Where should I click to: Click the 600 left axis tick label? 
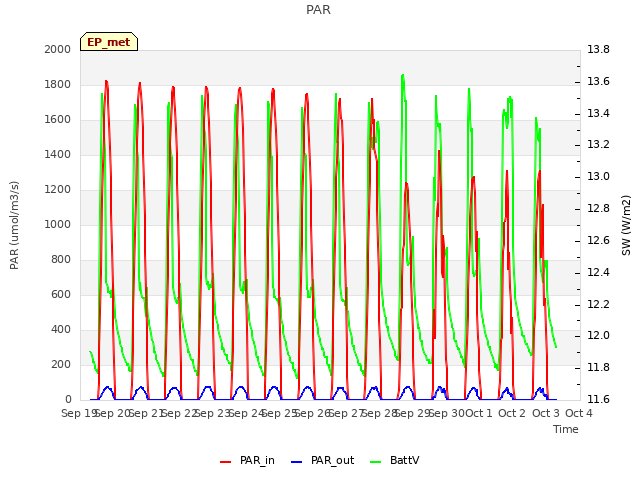click(61, 294)
